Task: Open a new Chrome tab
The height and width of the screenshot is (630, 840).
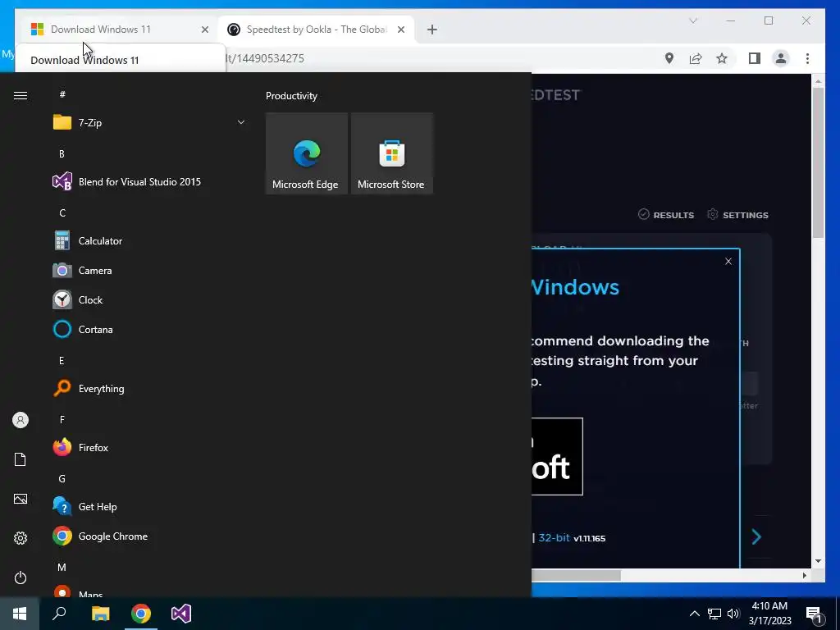Action: pos(432,30)
